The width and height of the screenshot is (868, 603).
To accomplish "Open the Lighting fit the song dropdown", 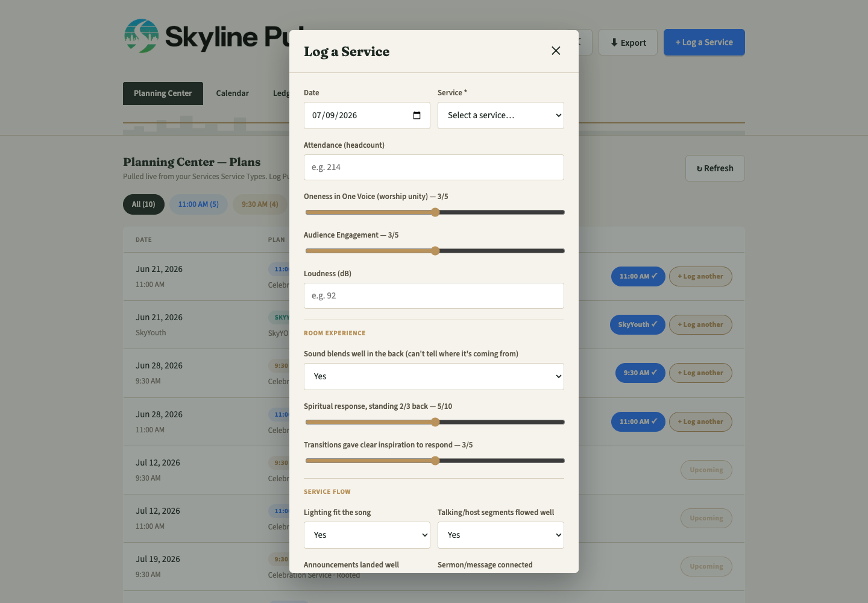I will [367, 535].
